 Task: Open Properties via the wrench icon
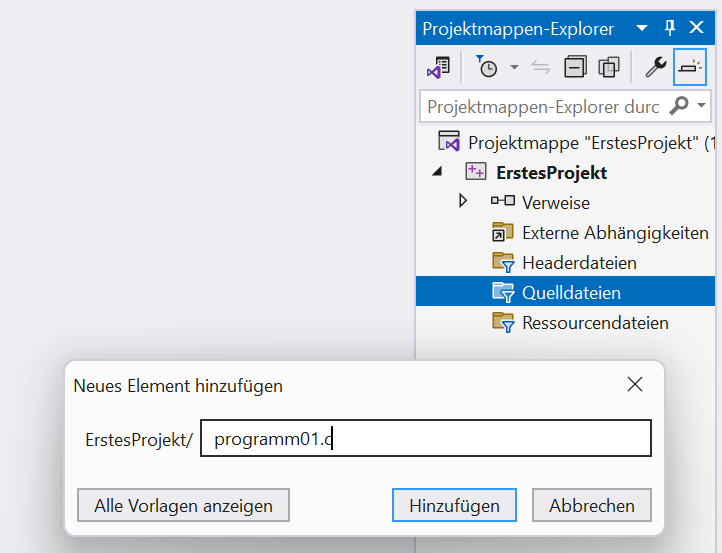[x=655, y=68]
